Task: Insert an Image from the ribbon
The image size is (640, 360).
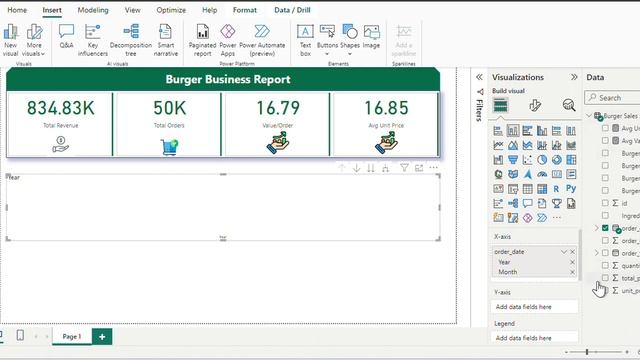Action: click(x=371, y=37)
